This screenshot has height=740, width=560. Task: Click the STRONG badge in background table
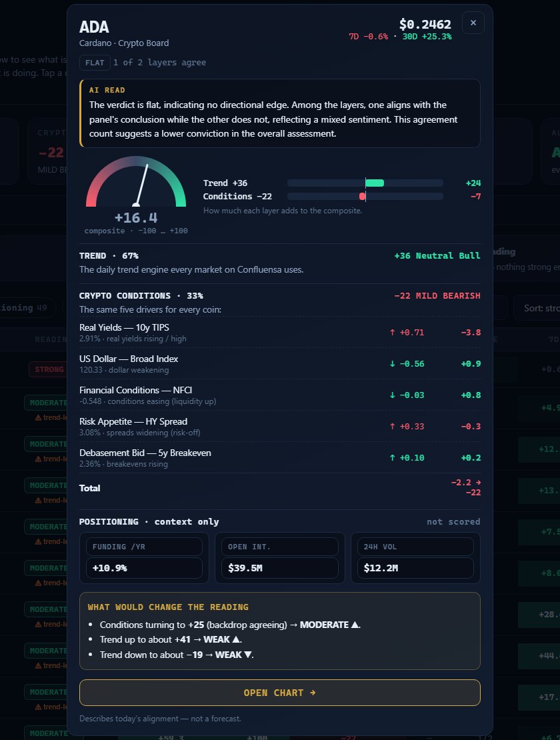pos(48,369)
